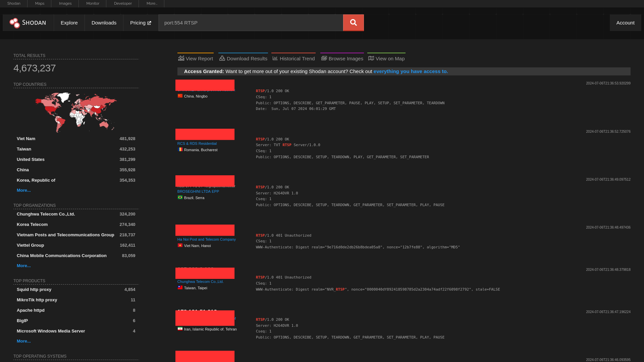Expand the More... top bar menu
The height and width of the screenshot is (362, 644).
[x=152, y=3]
